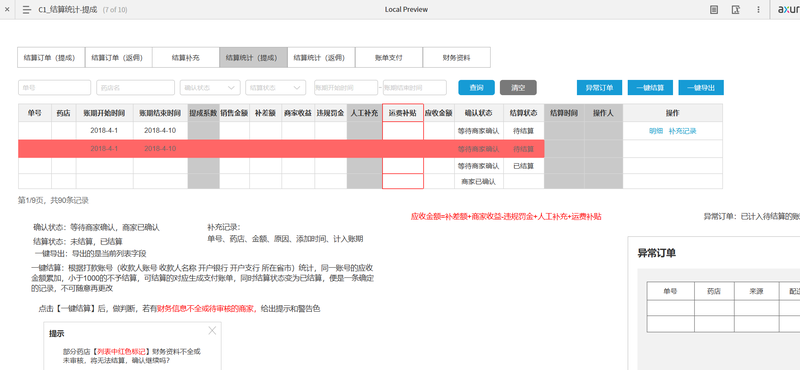This screenshot has width=800, height=370.
Task: Open 异常订单 via blue button
Action: (x=599, y=88)
